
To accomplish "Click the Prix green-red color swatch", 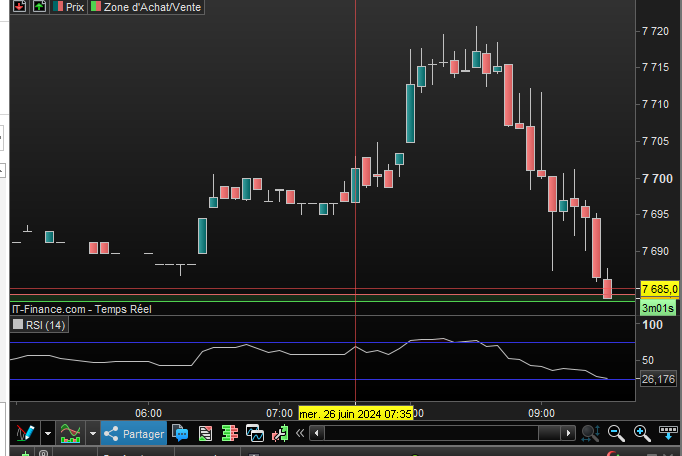I will [x=58, y=7].
